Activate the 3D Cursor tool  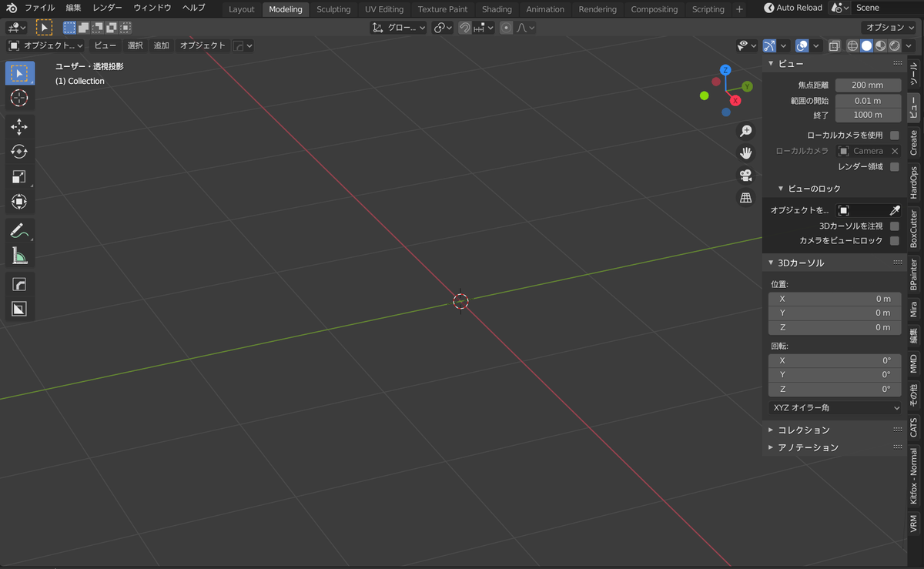click(19, 98)
